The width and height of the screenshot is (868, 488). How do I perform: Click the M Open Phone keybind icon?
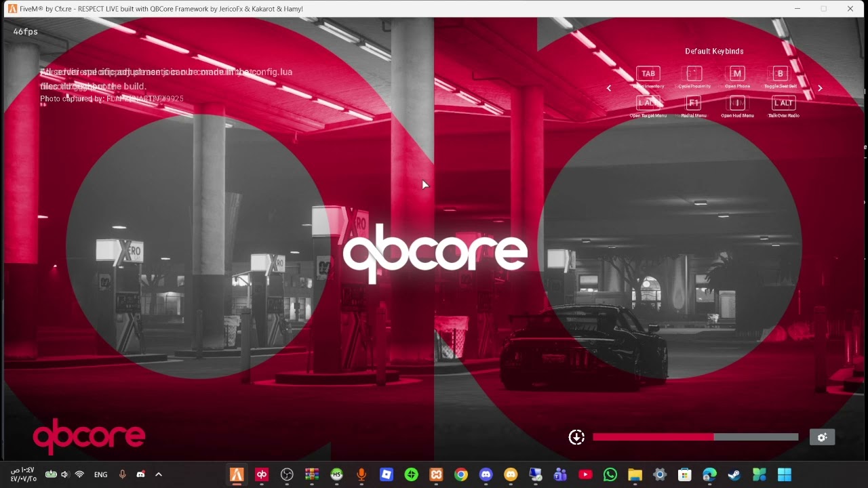pyautogui.click(x=737, y=74)
